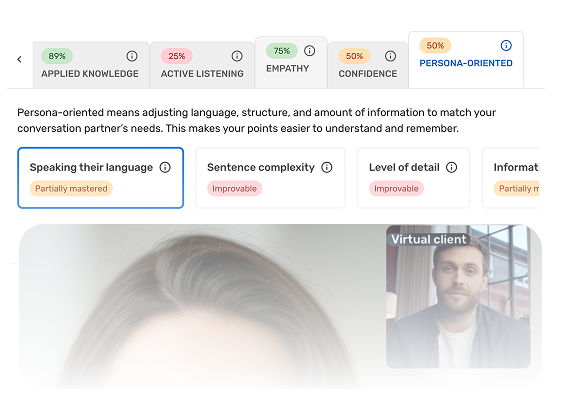This screenshot has height=406, width=562.
Task: Switch to the Confidence tab
Action: (368, 65)
